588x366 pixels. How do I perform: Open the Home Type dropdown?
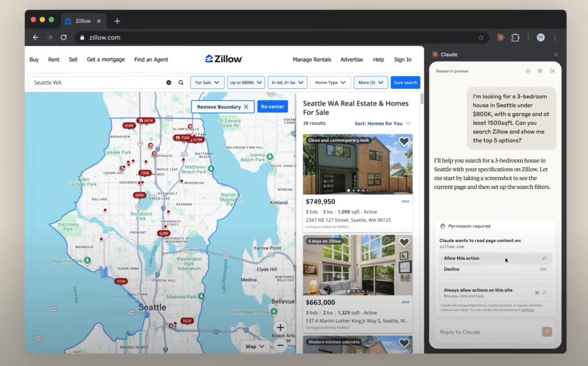coord(330,83)
